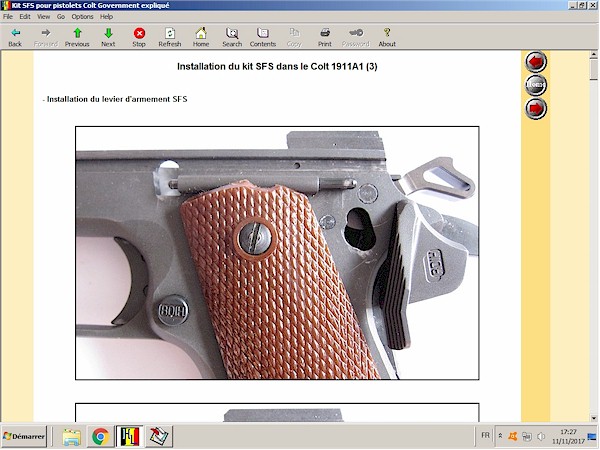Image resolution: width=600 pixels, height=450 pixels.
Task: Go back using the Back toolbar icon
Action: (15, 37)
